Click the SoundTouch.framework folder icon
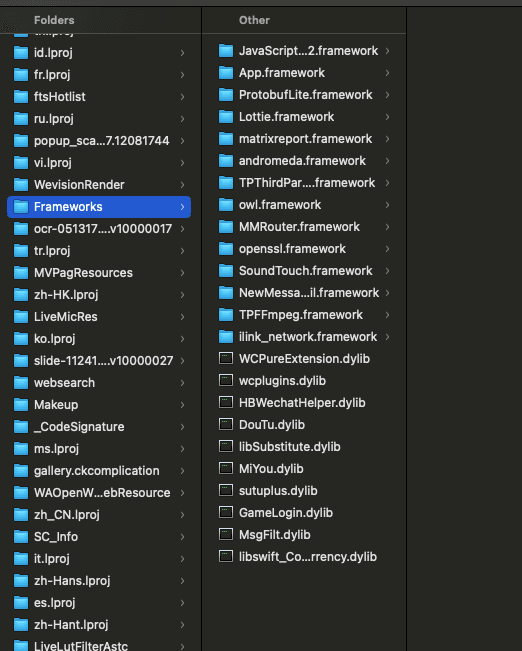Screen dimensions: 522x651 226,271
